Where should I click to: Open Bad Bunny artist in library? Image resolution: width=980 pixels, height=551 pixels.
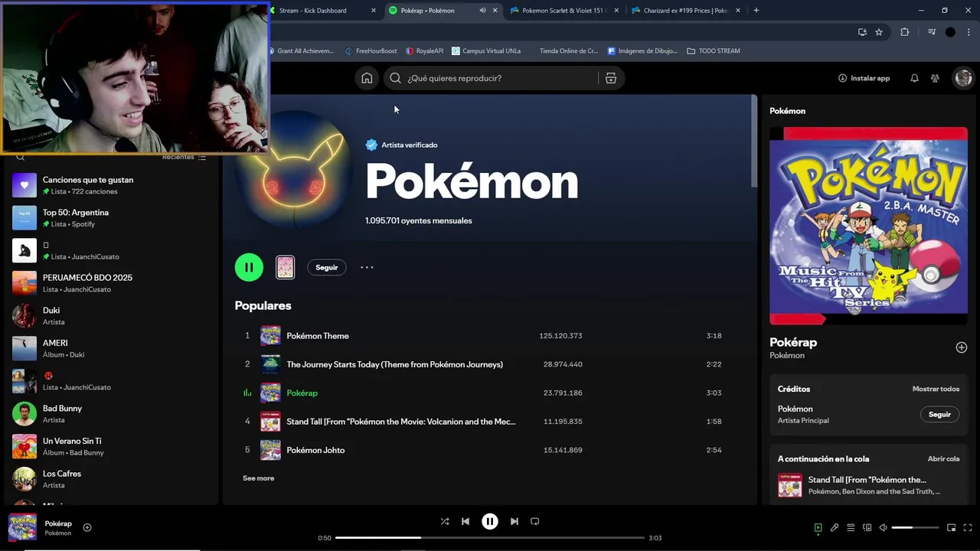[x=111, y=413]
